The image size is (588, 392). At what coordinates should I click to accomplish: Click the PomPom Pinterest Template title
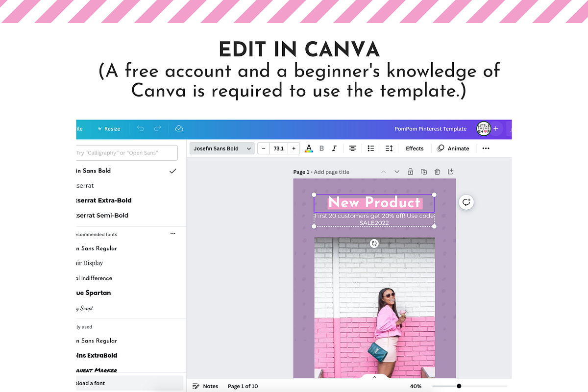point(430,129)
